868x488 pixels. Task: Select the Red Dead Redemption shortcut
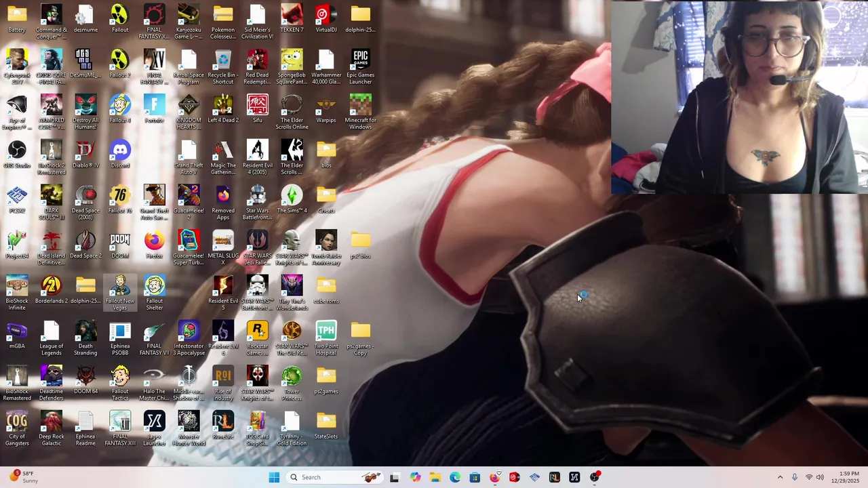258,67
